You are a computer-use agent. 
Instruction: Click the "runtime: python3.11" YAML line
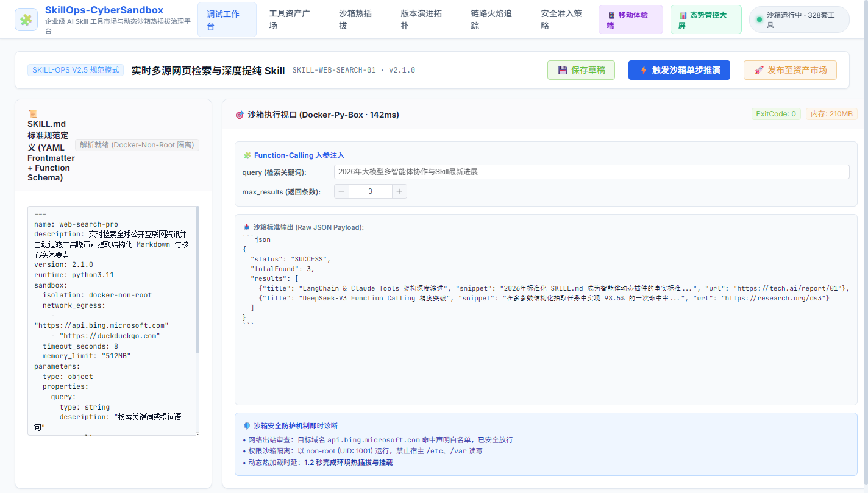[x=74, y=275]
